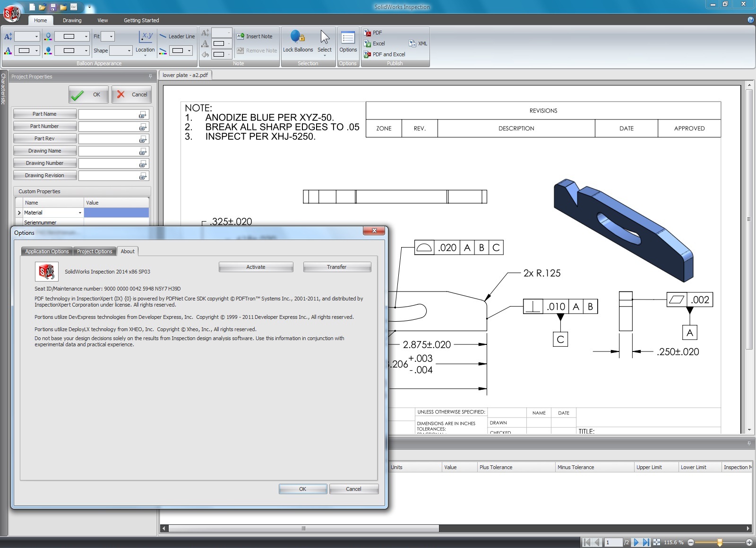Publish to PDF and Excel
Image resolution: width=756 pixels, height=548 pixels.
click(385, 54)
